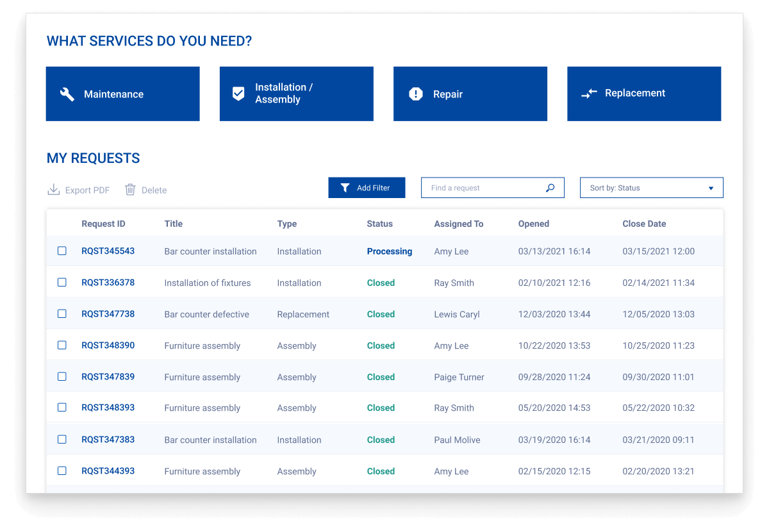
Task: Check the box for request RQST345543
Action: (62, 251)
